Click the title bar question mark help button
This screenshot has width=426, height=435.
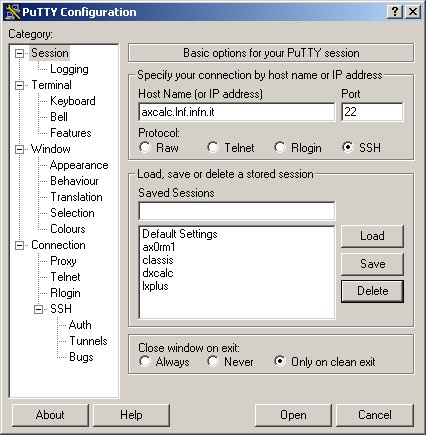(395, 12)
